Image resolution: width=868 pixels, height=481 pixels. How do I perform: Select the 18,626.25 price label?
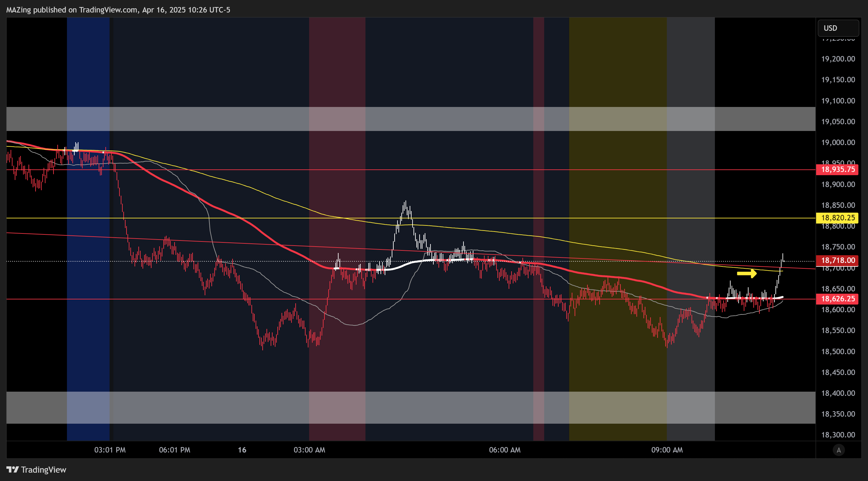[837, 299]
